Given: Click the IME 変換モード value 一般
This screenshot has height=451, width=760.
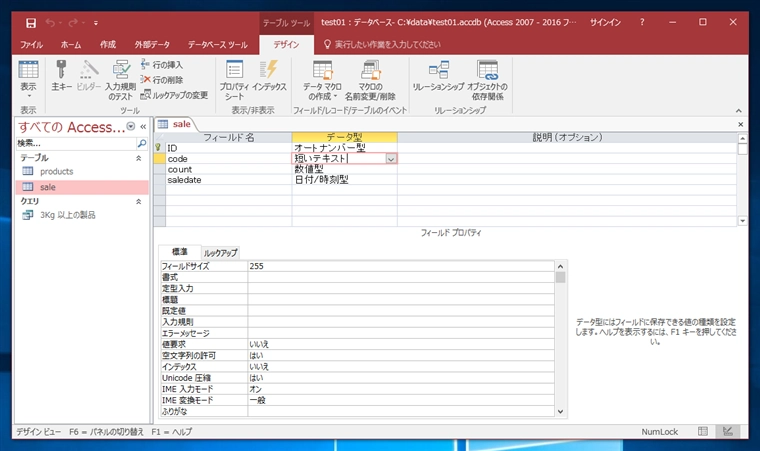Looking at the screenshot, I should pyautogui.click(x=401, y=400).
